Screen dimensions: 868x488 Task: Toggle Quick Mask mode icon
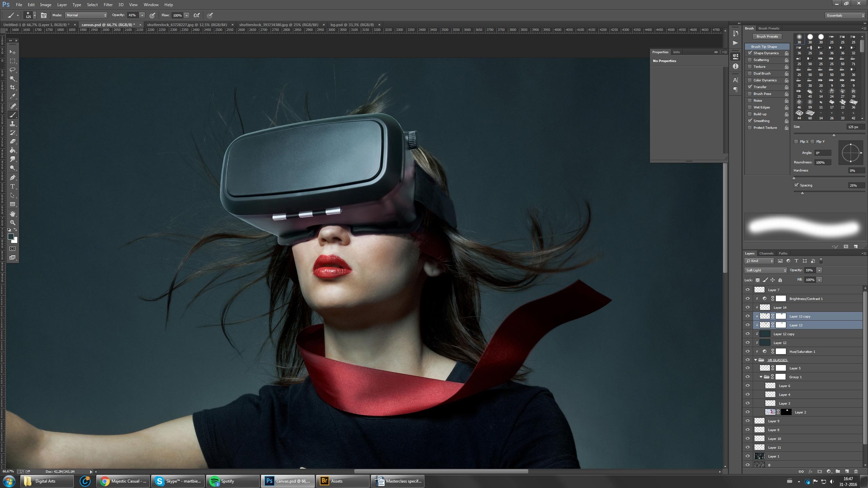pyautogui.click(x=13, y=249)
